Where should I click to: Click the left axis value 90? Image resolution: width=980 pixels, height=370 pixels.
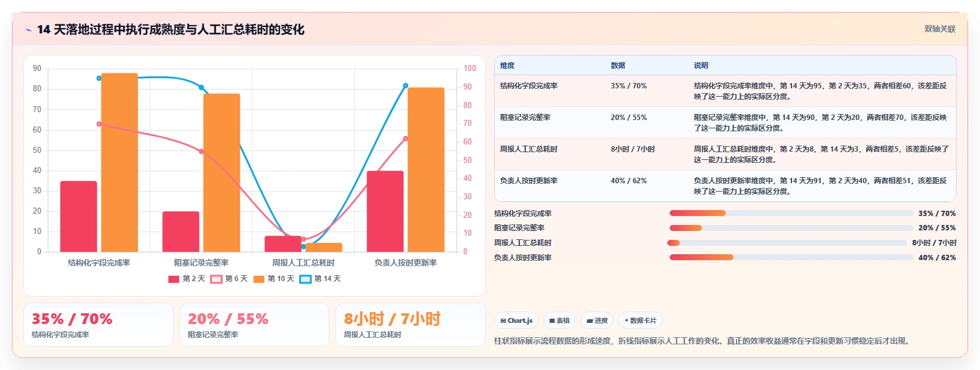[x=37, y=69]
